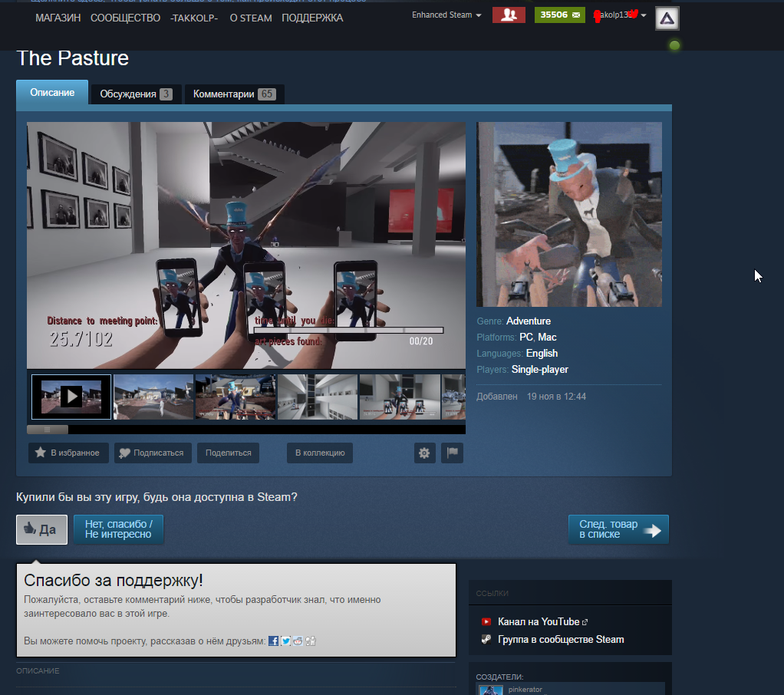This screenshot has width=784, height=695.
Task: Open the О STEAM menu item
Action: pos(251,18)
